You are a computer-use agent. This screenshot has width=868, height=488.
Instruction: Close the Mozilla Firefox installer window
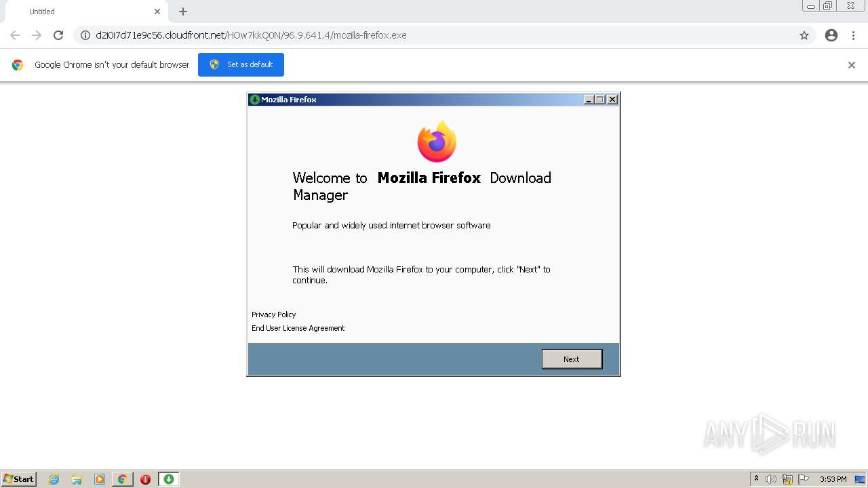(x=612, y=100)
